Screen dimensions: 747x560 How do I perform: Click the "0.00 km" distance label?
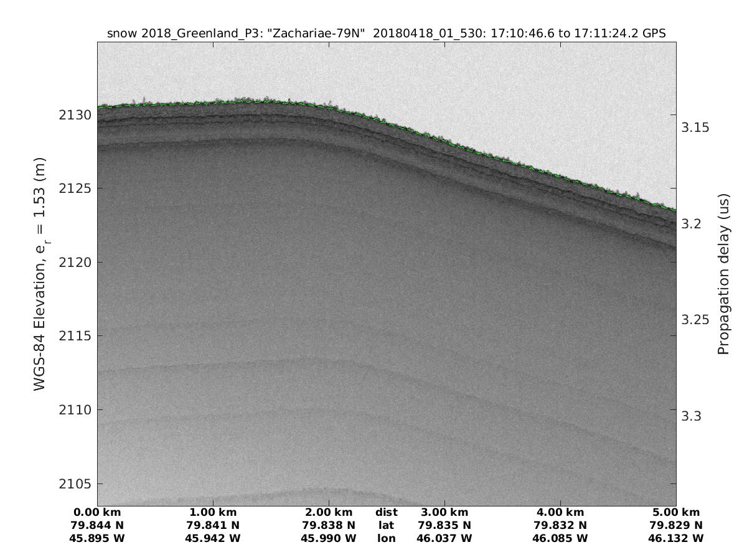97,512
